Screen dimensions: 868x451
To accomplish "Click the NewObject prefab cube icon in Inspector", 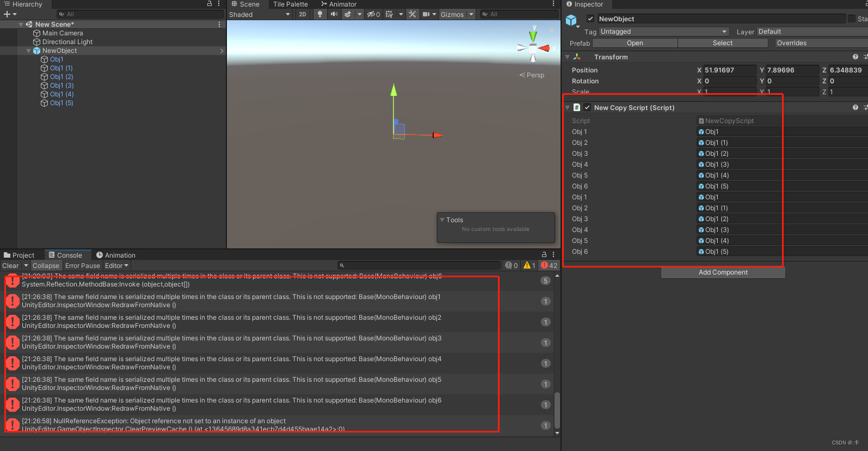I will coord(571,20).
